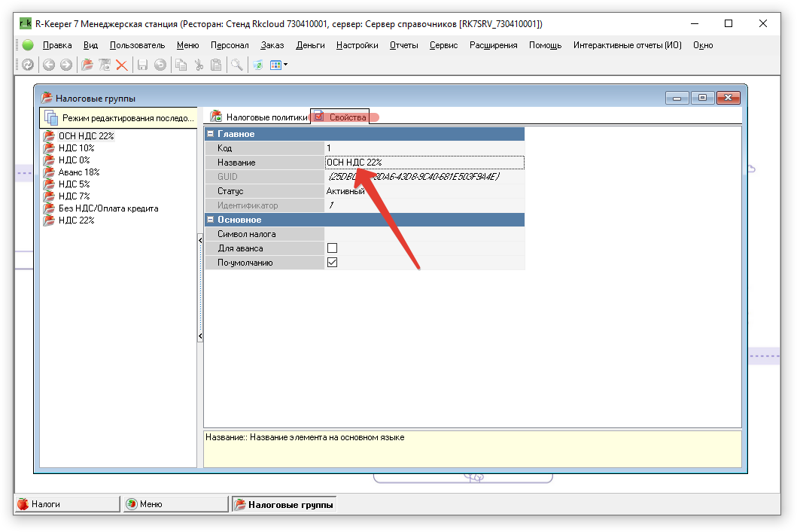Switch to the "Меню" window in bottom bar
The height and width of the screenshot is (532, 797).
click(175, 504)
